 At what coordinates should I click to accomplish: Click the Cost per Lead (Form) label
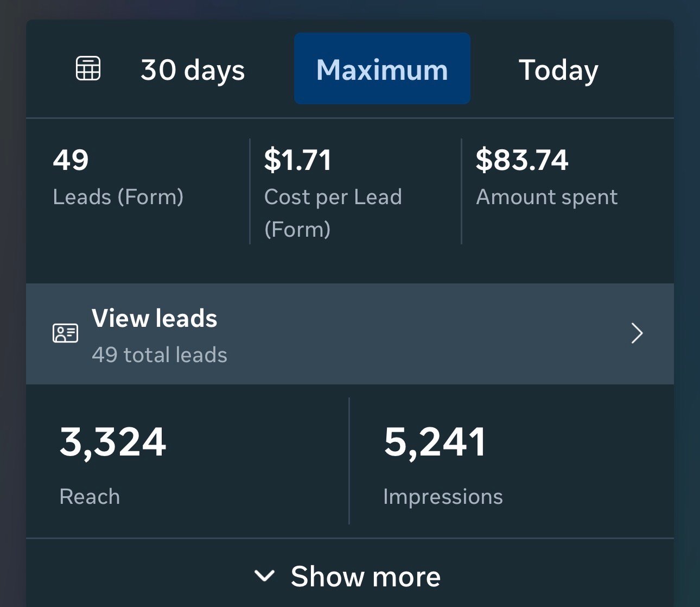pos(333,213)
